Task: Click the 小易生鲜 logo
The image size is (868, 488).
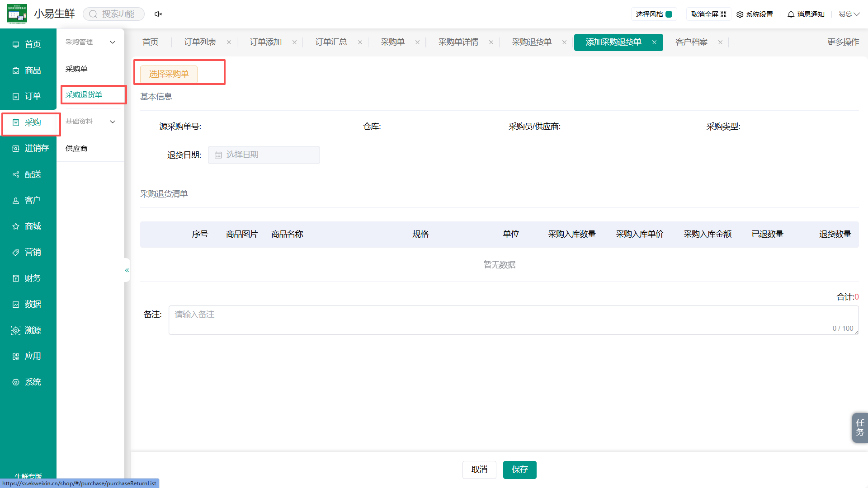Action: tap(17, 14)
